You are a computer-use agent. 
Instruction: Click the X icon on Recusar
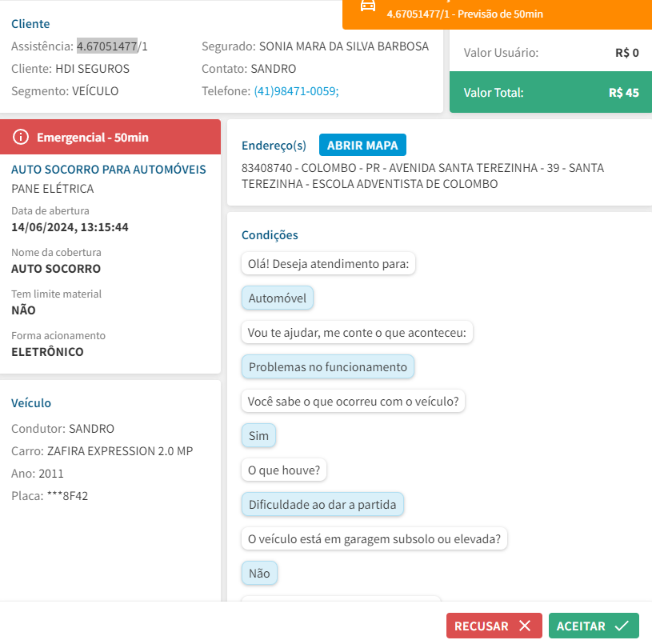(x=525, y=626)
